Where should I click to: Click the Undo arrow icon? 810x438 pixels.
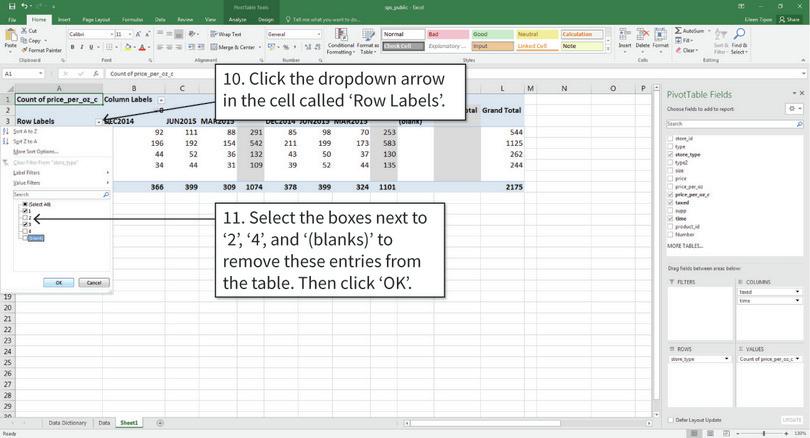click(x=24, y=6)
